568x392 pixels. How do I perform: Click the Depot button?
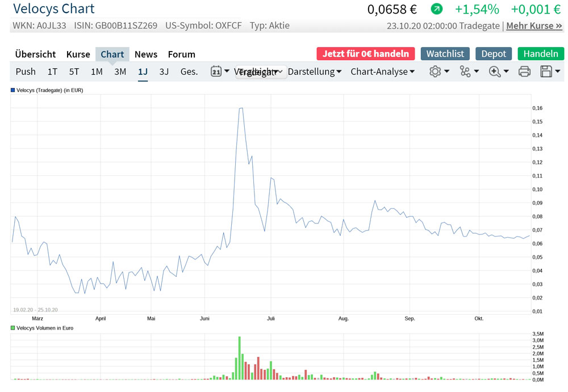click(x=494, y=53)
